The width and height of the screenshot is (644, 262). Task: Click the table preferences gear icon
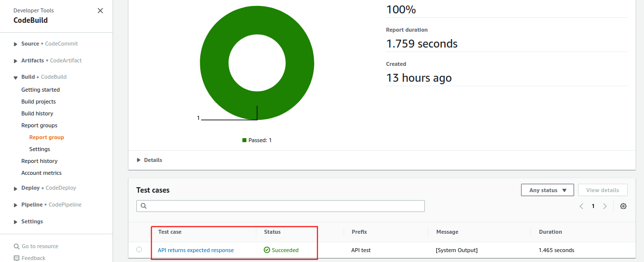click(623, 206)
